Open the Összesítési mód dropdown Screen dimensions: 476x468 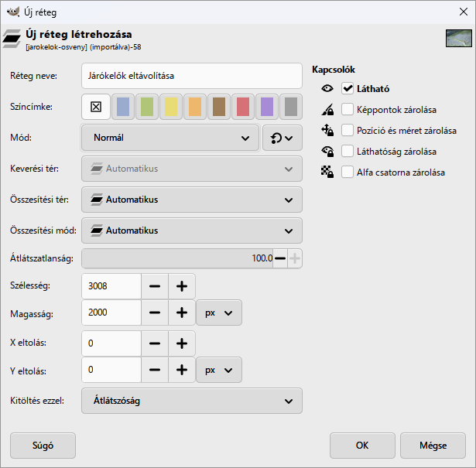192,231
